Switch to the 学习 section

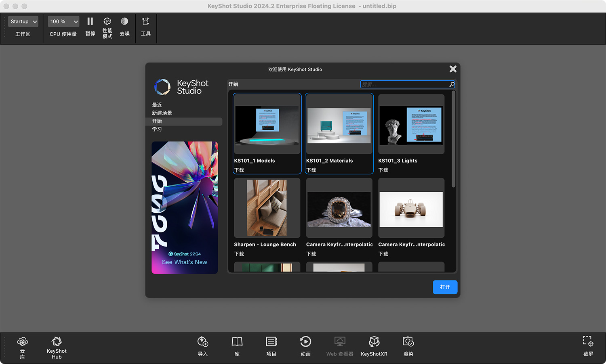coord(157,129)
